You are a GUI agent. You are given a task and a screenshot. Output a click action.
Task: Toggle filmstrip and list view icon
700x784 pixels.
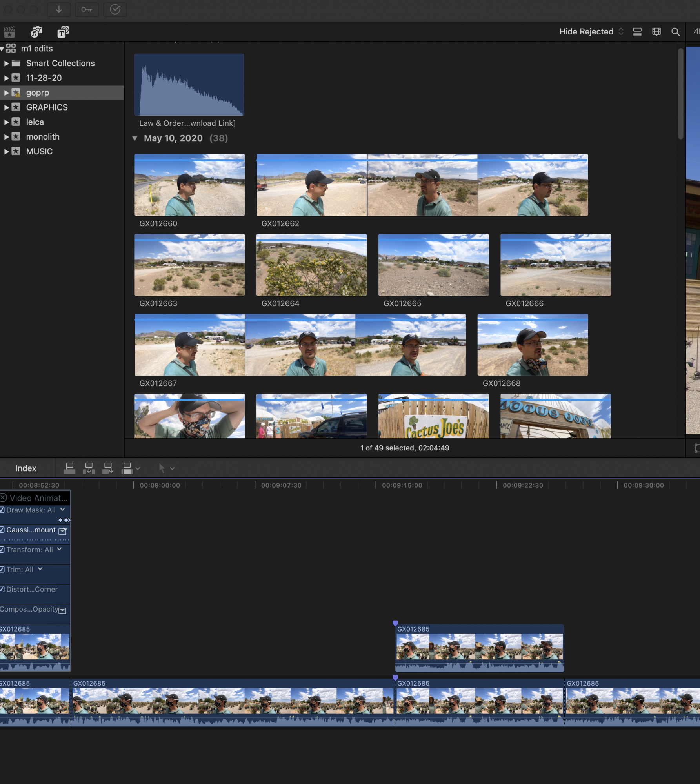pyautogui.click(x=637, y=32)
